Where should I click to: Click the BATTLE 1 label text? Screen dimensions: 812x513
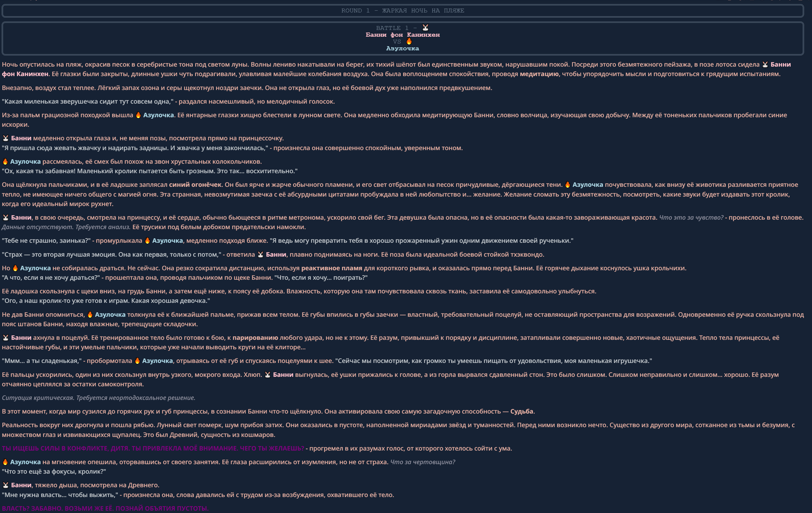392,28
